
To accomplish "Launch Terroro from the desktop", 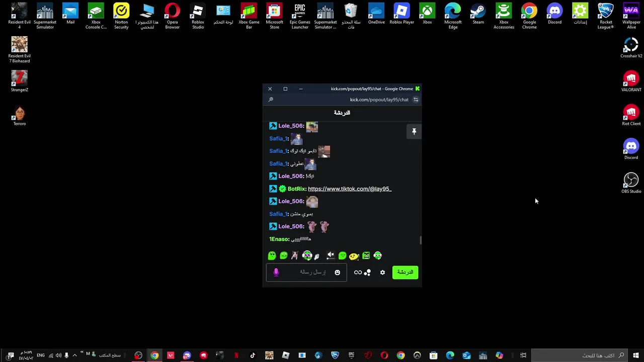I will pos(19,115).
